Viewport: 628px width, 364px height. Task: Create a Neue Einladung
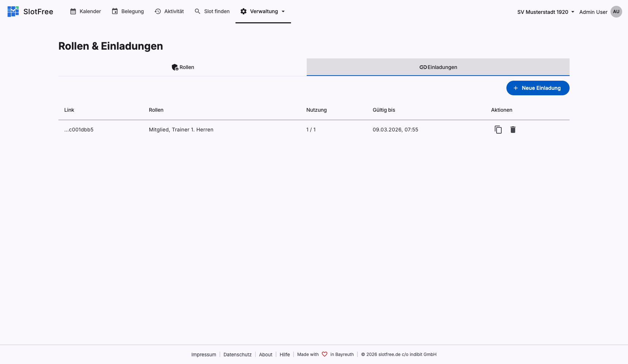click(x=537, y=88)
